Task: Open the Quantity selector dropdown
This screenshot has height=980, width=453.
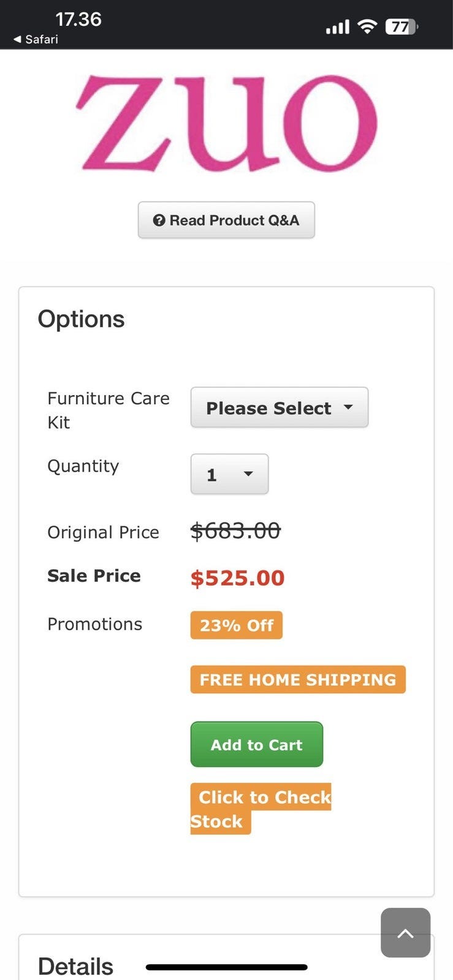Action: [x=229, y=474]
